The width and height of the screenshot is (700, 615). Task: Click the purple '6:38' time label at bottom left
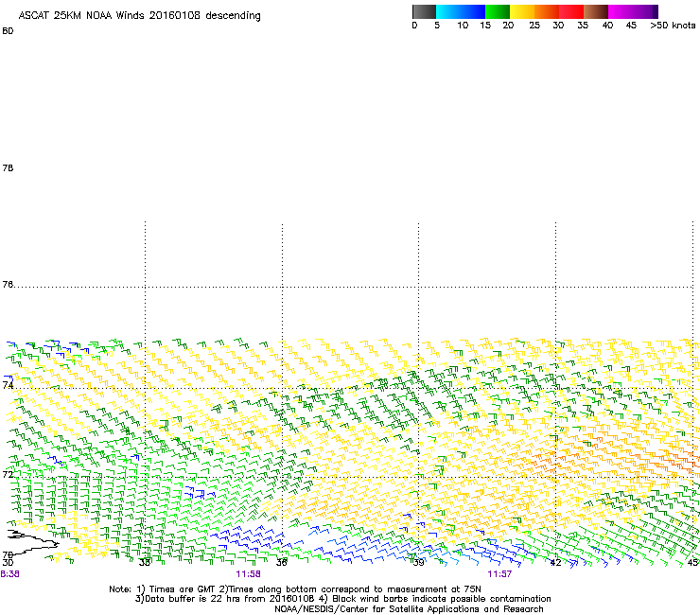point(9,574)
